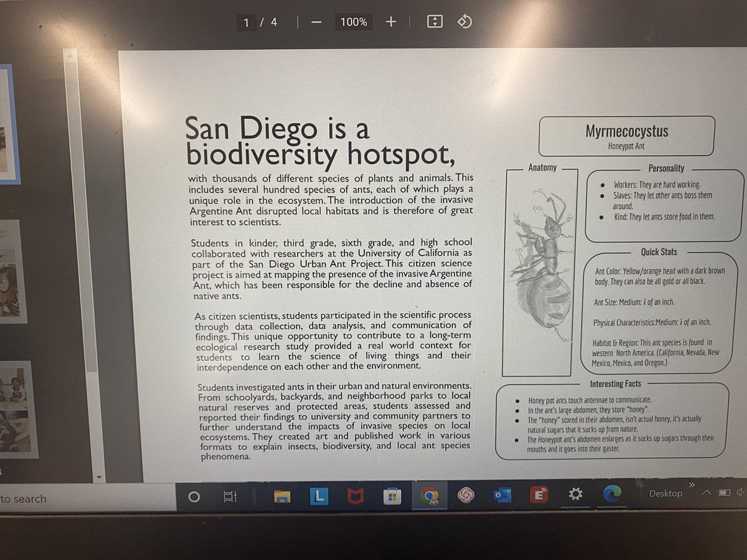Click the volume speaker icon
The image size is (747, 560).
tap(741, 492)
